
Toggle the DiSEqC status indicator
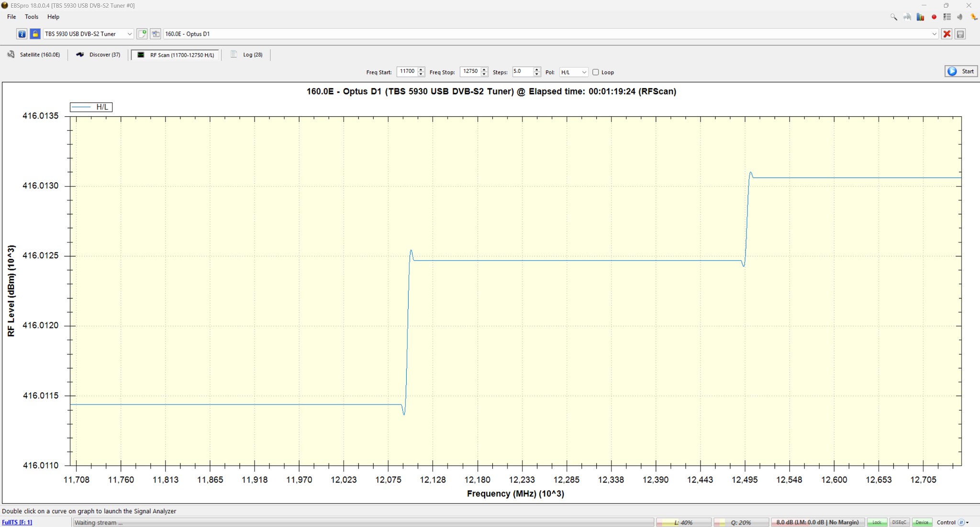point(899,522)
